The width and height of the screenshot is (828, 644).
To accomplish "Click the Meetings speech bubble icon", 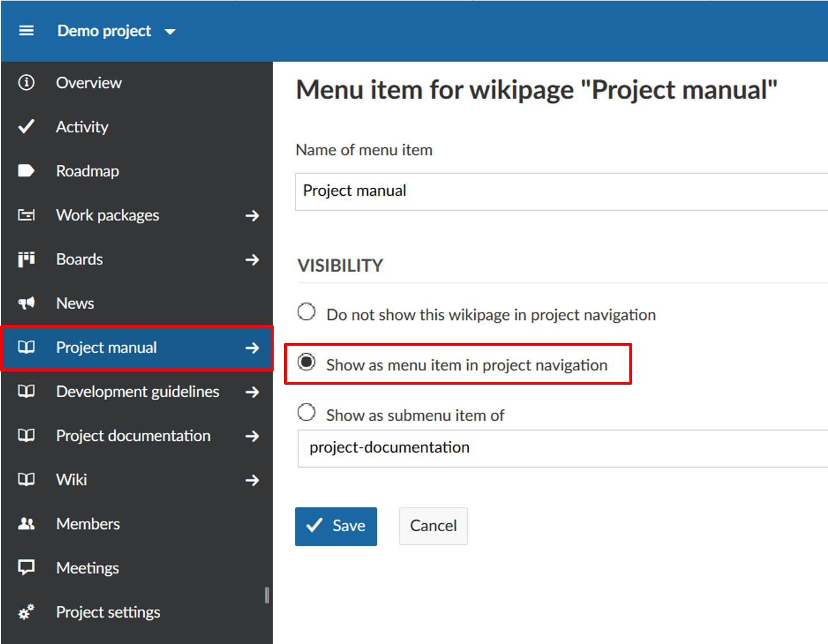I will 26,568.
